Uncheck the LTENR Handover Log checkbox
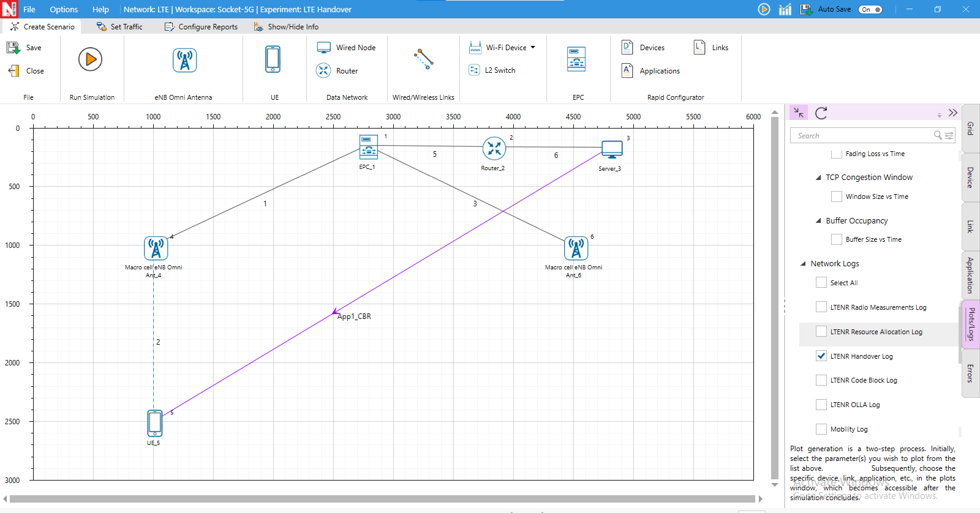The image size is (980, 513). [x=821, y=356]
